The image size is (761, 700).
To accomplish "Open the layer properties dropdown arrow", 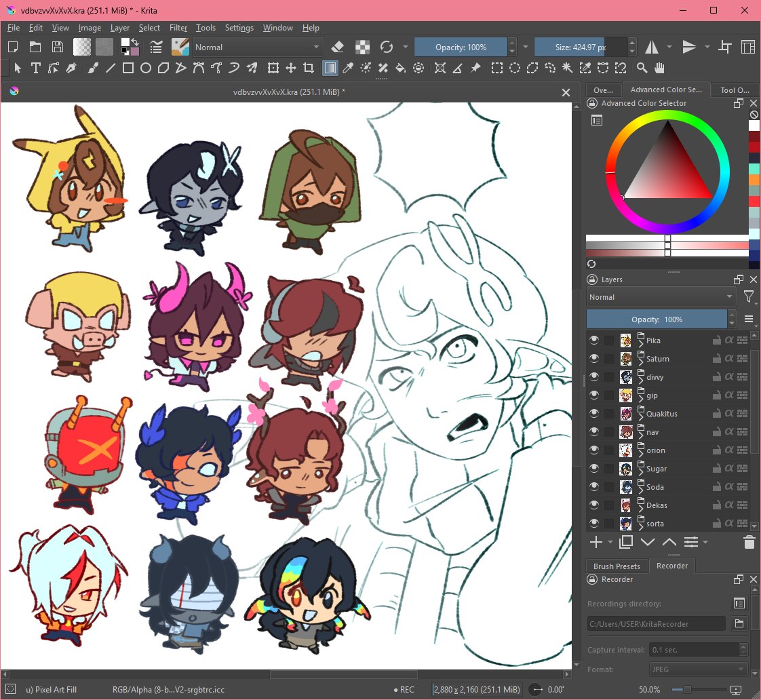I will [705, 542].
